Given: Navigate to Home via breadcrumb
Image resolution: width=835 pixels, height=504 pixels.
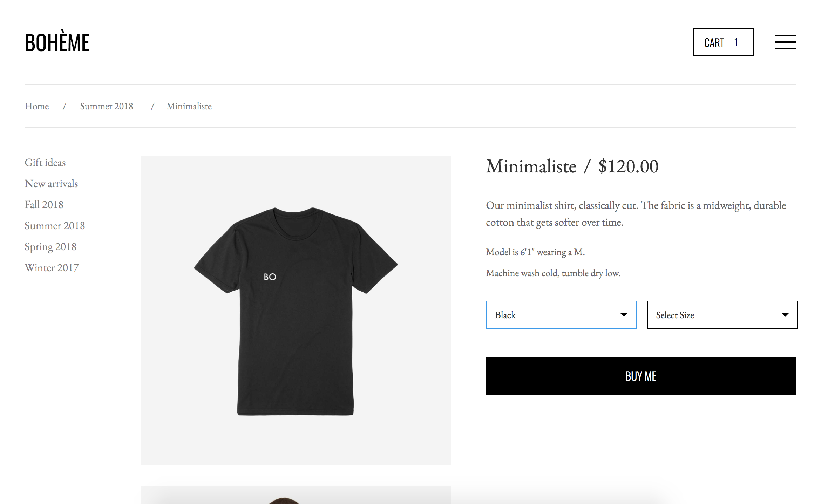Looking at the screenshot, I should 36,106.
